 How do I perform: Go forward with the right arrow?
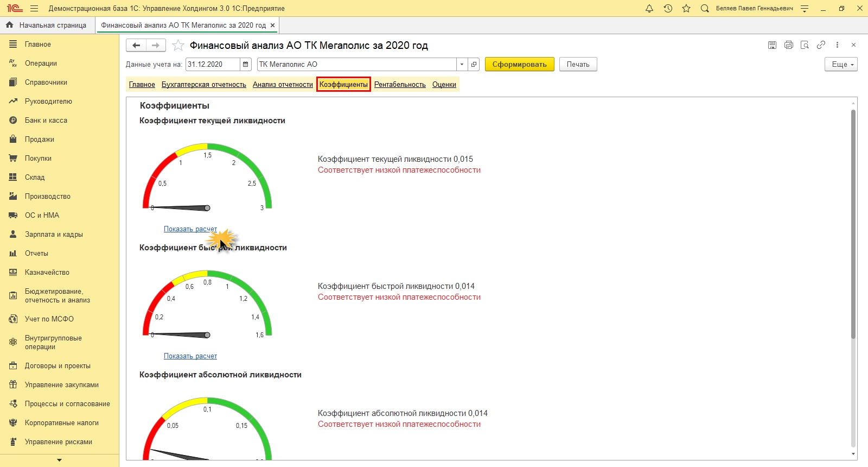(x=156, y=45)
